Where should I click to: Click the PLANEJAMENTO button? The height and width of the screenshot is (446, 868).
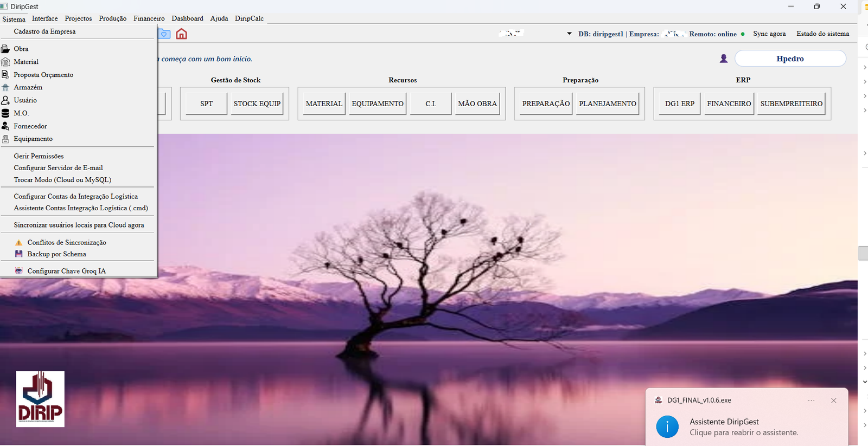coord(608,104)
